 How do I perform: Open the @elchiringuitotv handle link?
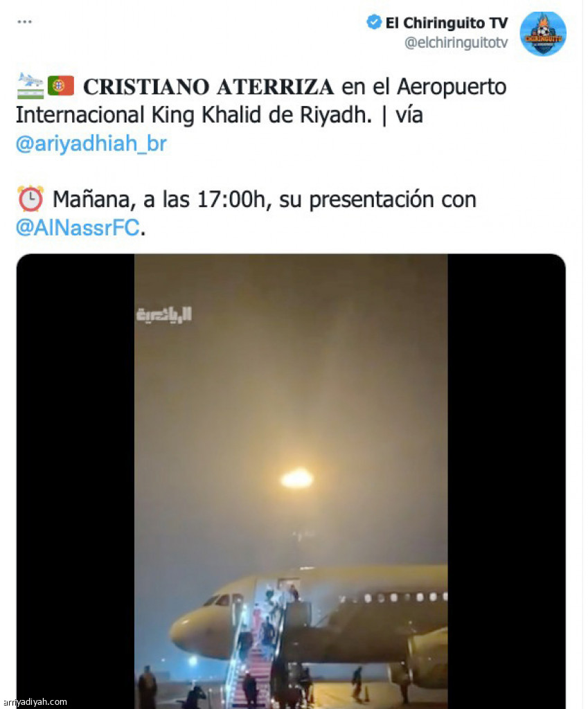(x=456, y=42)
